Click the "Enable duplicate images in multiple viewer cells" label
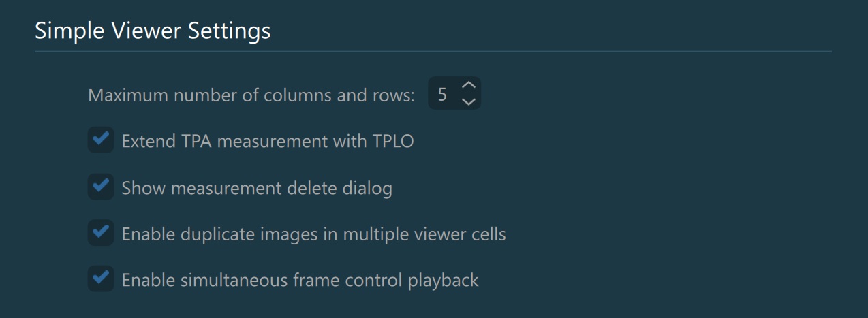Image resolution: width=868 pixels, height=318 pixels. [313, 234]
